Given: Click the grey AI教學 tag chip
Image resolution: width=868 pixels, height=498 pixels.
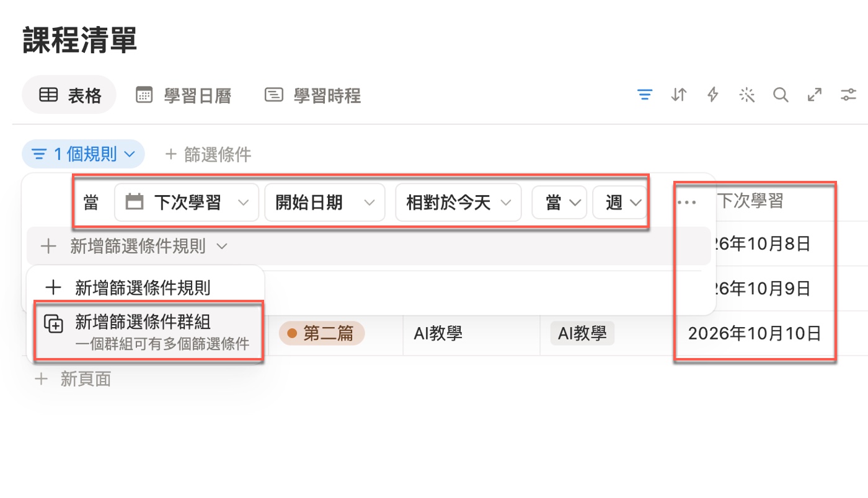Looking at the screenshot, I should 582,334.
